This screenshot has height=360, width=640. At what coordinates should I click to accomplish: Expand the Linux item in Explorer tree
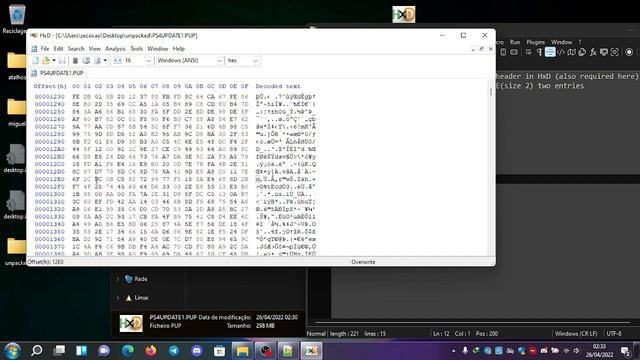tap(118, 298)
